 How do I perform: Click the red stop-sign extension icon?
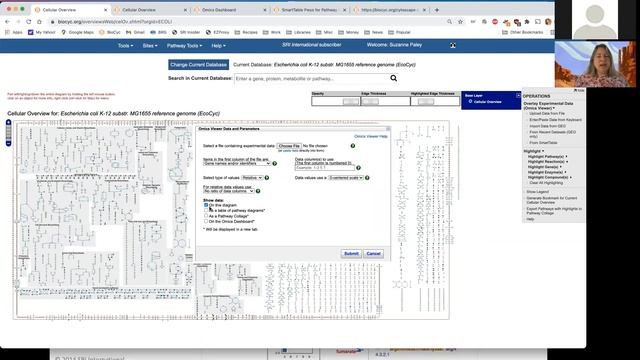tap(495, 22)
